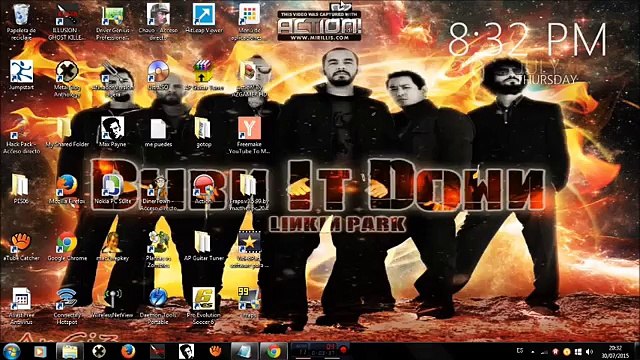Open the tuning-fork tuner shortcut
This screenshot has height=360, width=640.
[113, 79]
